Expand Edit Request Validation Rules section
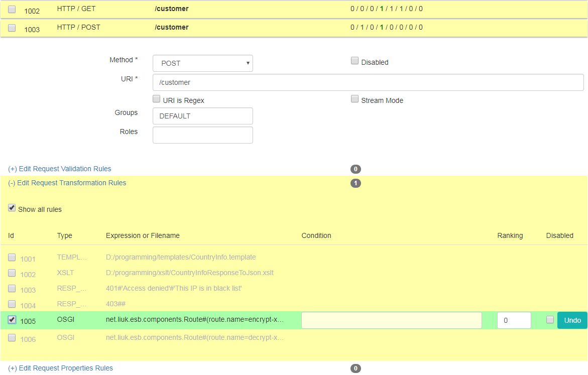The image size is (588, 375). coord(60,169)
